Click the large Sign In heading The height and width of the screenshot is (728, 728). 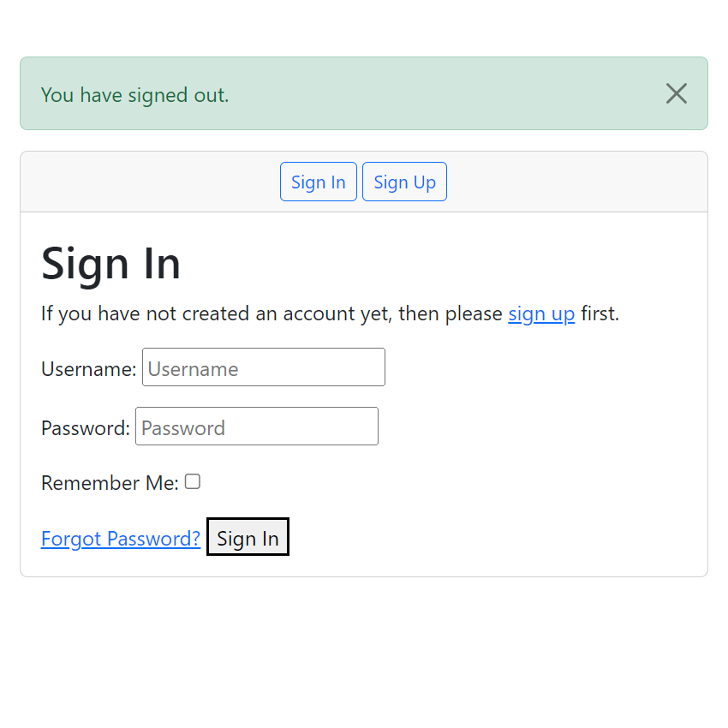[111, 263]
